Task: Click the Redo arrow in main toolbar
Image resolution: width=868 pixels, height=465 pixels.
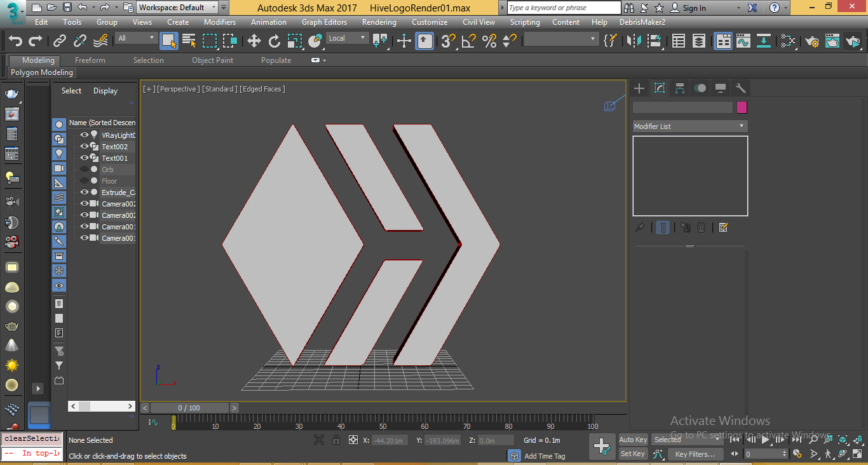Action: pos(36,41)
